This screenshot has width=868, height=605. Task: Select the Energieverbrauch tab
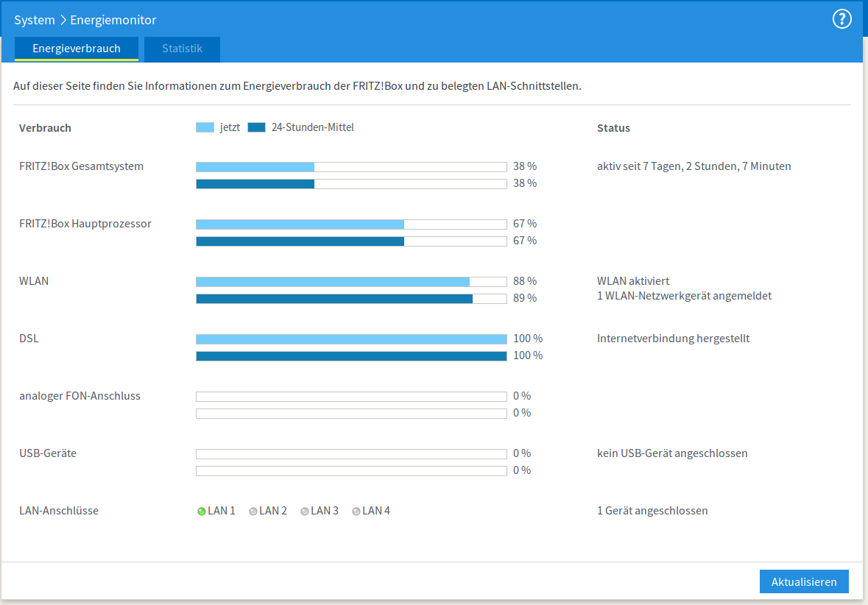pyautogui.click(x=77, y=49)
